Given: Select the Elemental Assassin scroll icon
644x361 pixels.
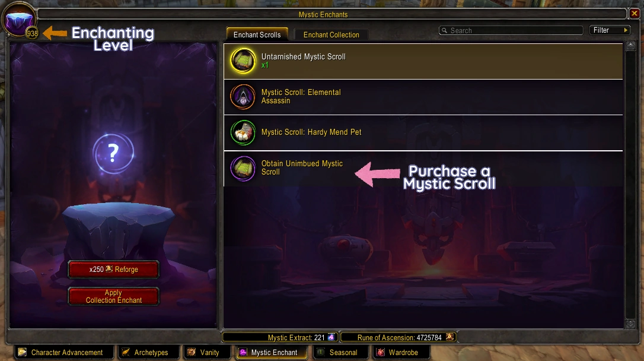Looking at the screenshot, I should click(x=243, y=97).
